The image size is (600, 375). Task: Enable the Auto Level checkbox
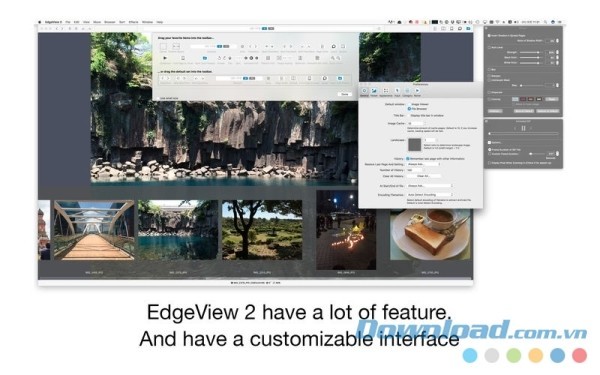[489, 47]
